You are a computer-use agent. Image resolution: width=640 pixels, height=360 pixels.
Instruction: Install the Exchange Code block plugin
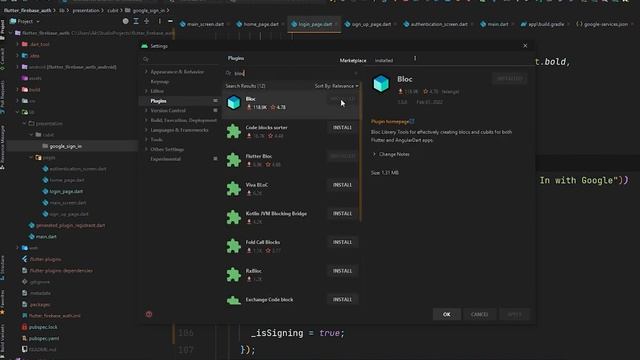tap(342, 300)
